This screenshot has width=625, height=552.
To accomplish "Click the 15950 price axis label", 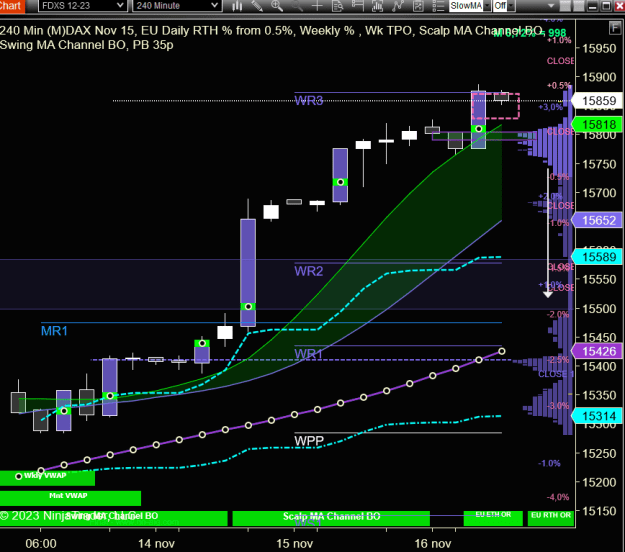I will (x=599, y=48).
